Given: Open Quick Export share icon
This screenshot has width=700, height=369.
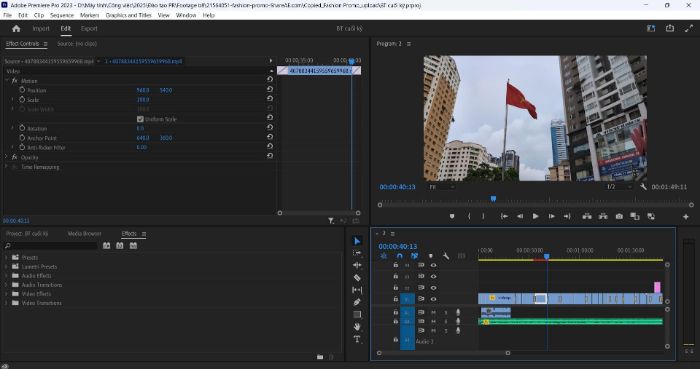Looking at the screenshot, I should [670, 28].
